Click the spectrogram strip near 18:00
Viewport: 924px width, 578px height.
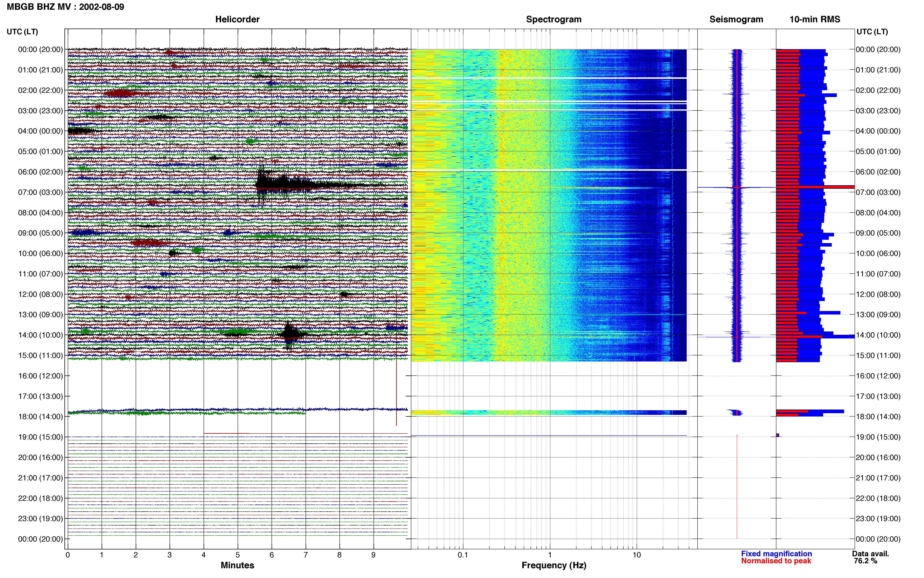(549, 412)
